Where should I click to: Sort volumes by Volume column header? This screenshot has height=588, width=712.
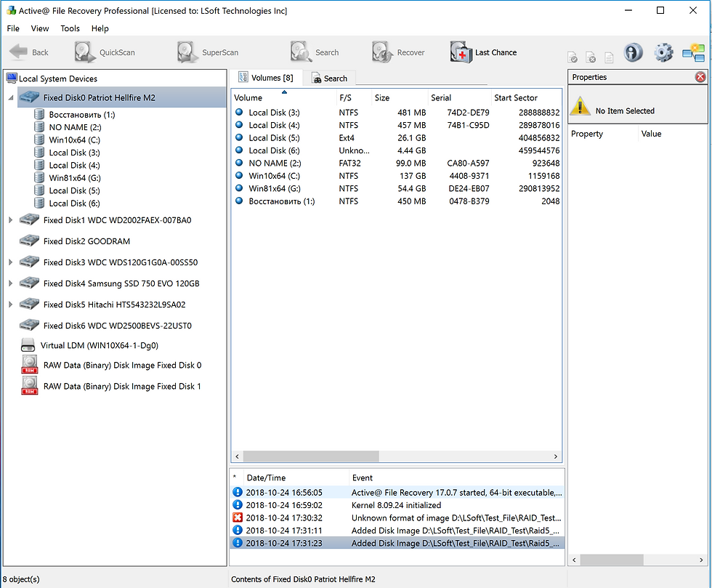(x=284, y=97)
